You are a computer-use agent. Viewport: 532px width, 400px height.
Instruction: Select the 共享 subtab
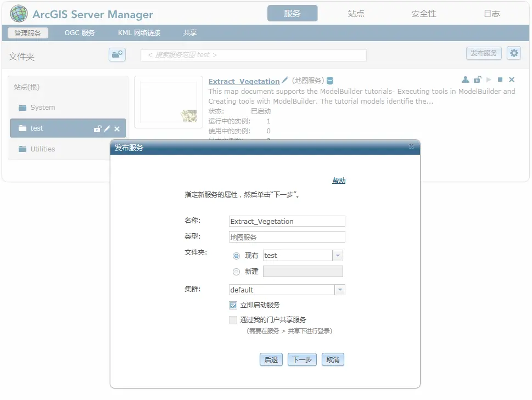point(189,33)
